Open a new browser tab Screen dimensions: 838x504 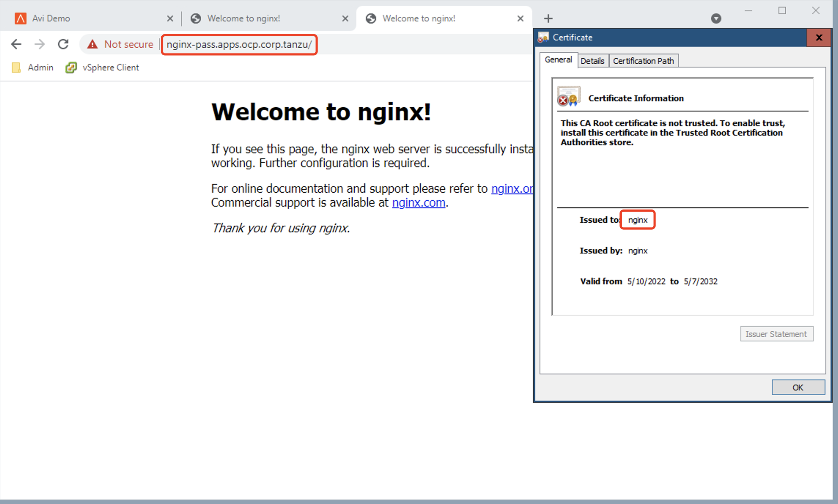548,18
